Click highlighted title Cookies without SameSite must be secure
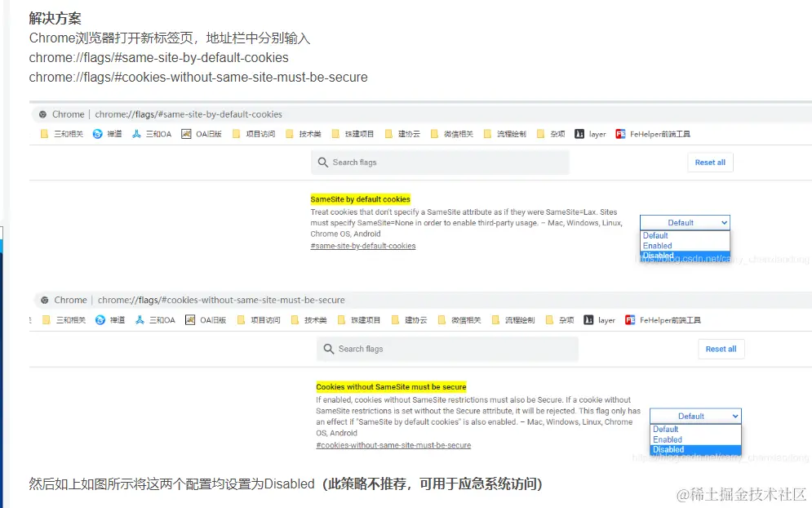This screenshot has height=508, width=812. (x=391, y=386)
